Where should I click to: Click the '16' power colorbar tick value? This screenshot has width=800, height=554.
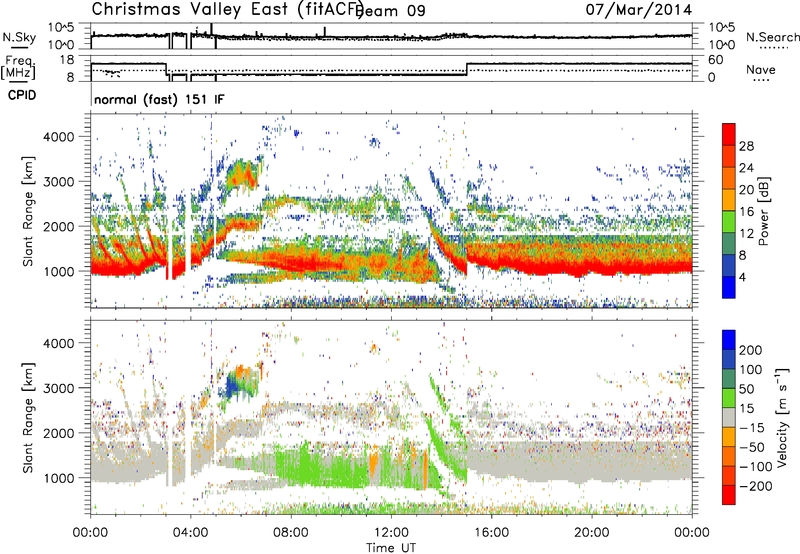coord(746,211)
